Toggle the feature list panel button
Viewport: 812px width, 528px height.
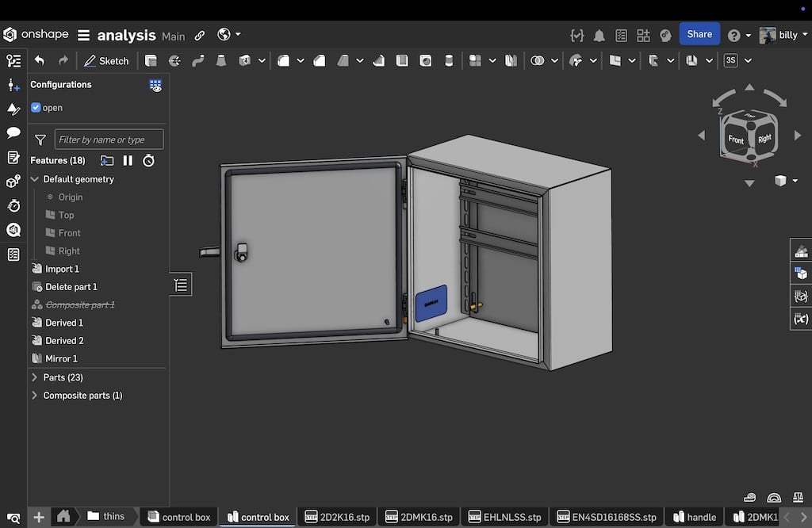[x=181, y=285]
